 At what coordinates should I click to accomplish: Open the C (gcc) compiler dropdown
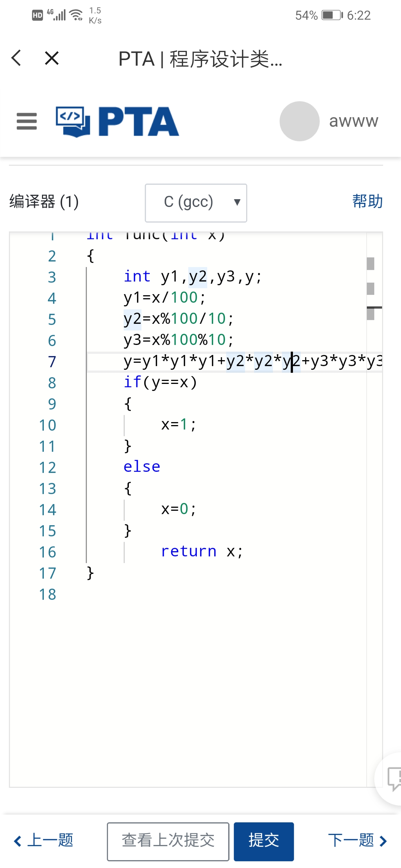tap(196, 203)
